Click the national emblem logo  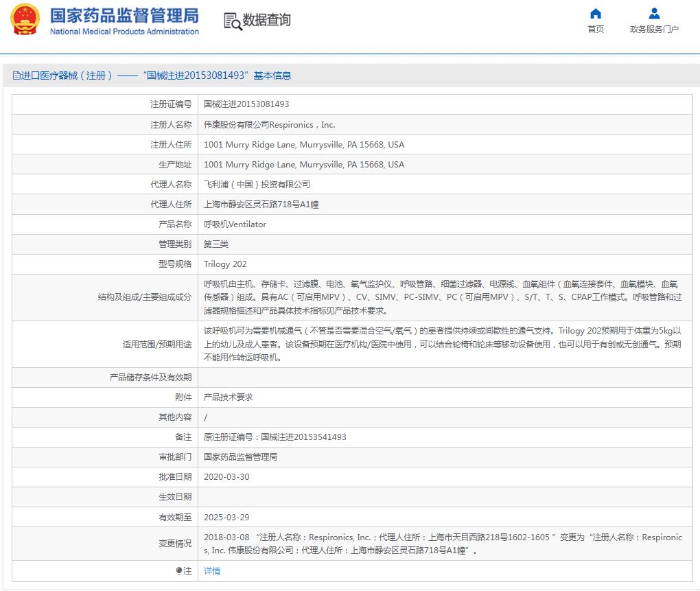(x=25, y=20)
